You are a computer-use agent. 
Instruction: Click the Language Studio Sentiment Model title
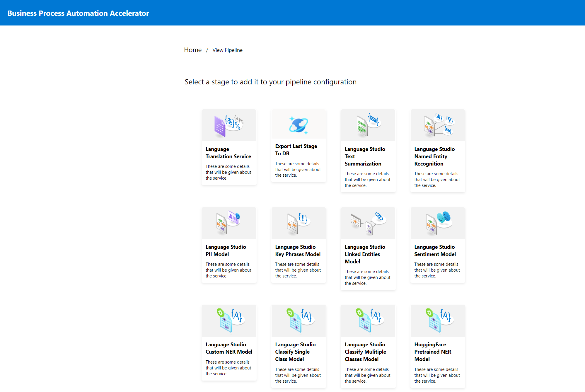click(x=435, y=250)
